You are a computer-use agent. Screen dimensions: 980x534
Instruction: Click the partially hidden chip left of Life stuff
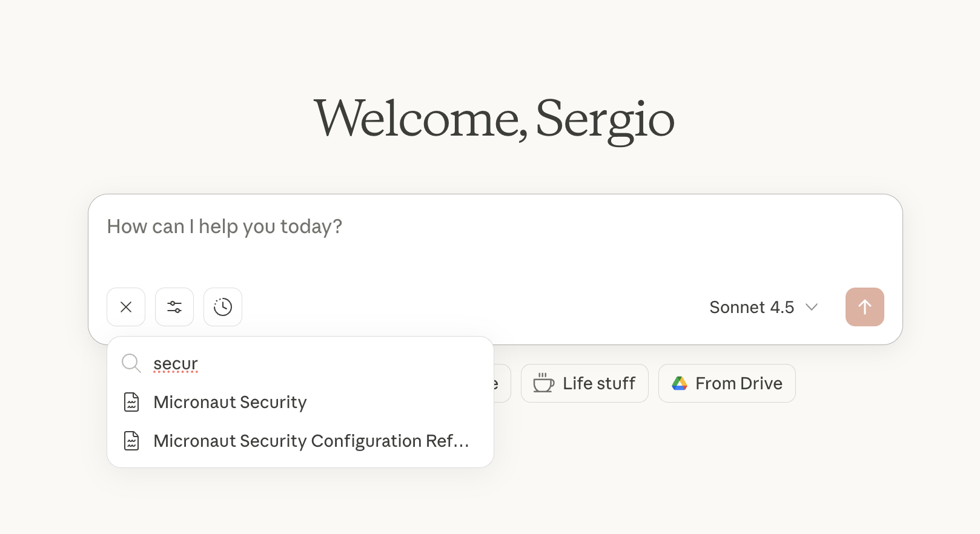[x=502, y=383]
